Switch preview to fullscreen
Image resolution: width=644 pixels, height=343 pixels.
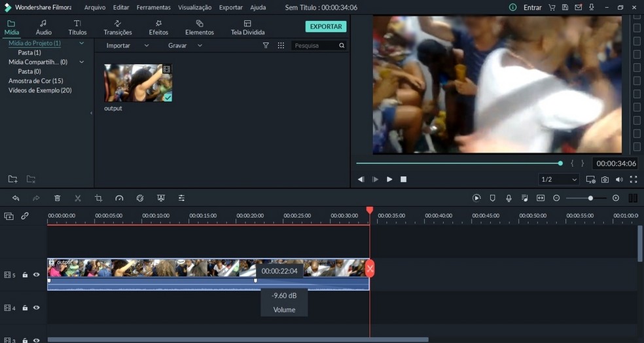pyautogui.click(x=634, y=179)
